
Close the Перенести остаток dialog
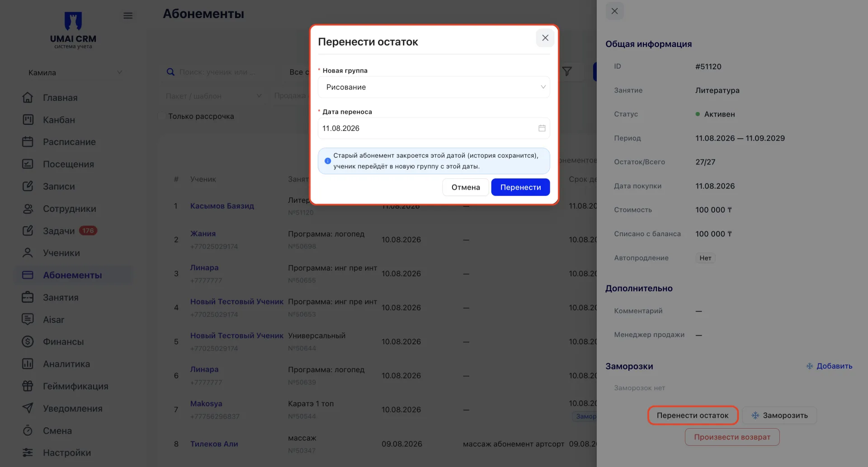pyautogui.click(x=545, y=38)
